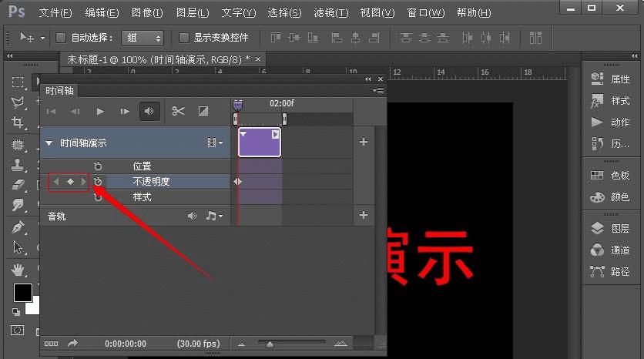Toggle stopwatch for 位置 property

98,166
